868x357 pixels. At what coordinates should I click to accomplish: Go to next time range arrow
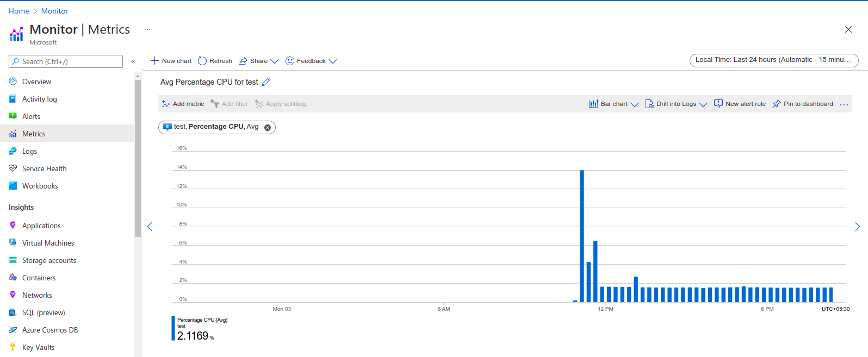pyautogui.click(x=858, y=227)
